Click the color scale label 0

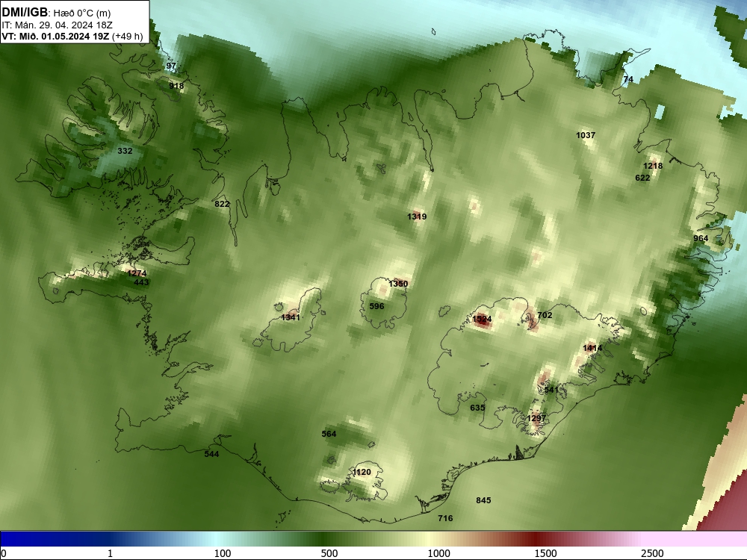tap(4, 553)
